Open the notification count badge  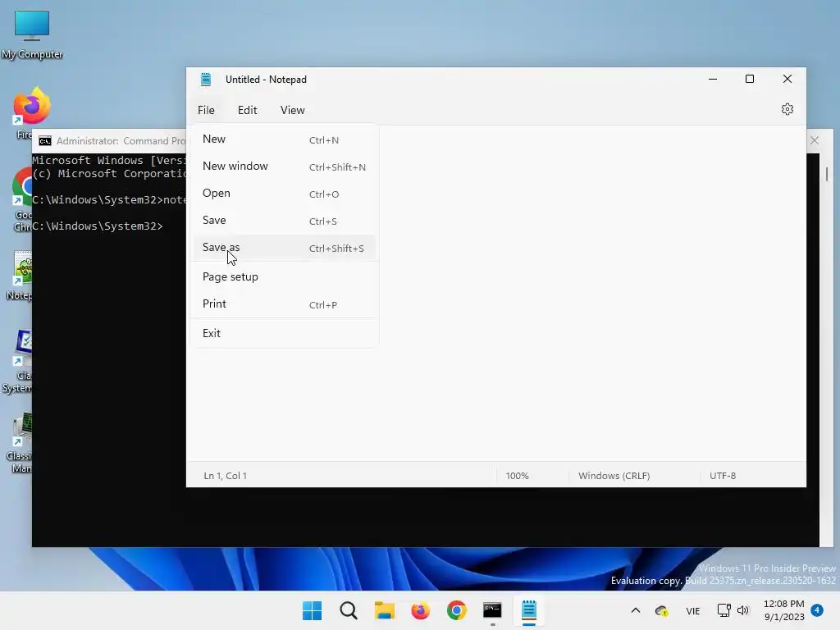point(817,610)
